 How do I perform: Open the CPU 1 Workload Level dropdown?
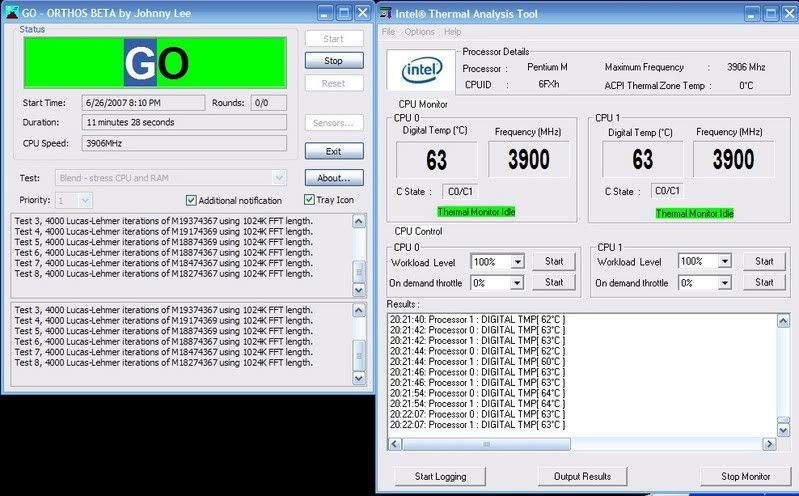tap(724, 262)
